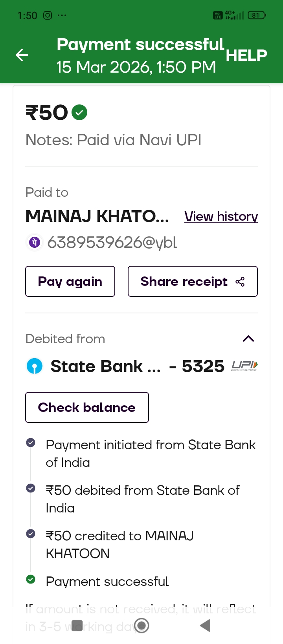Viewport: 283px width, 644px height.
Task: Tap the ₹50 debited step checkmark
Action: click(x=31, y=488)
